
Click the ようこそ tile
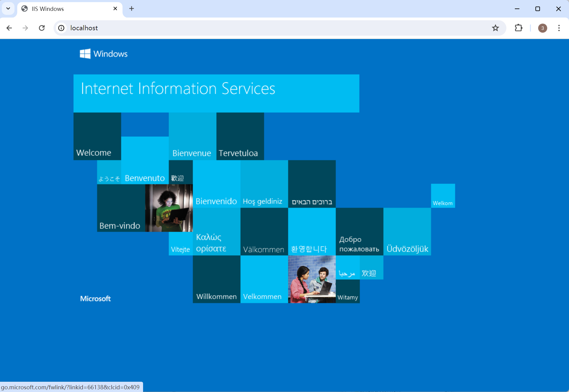(x=109, y=172)
